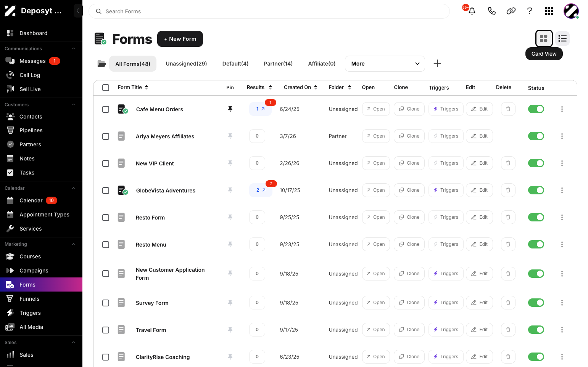Switch to list view layout icon
Viewport: 588px width, 367px height.
pos(562,38)
